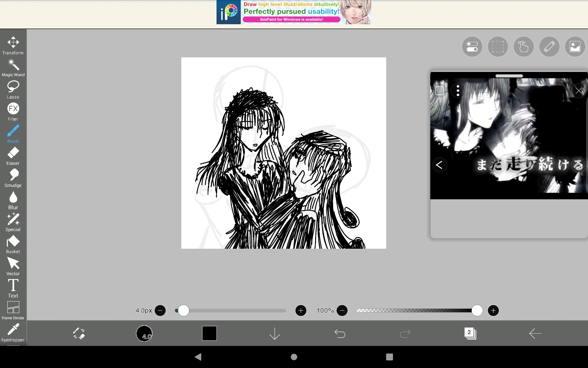Open the image import icon in the top toolbar
The height and width of the screenshot is (368, 588).
(x=575, y=47)
